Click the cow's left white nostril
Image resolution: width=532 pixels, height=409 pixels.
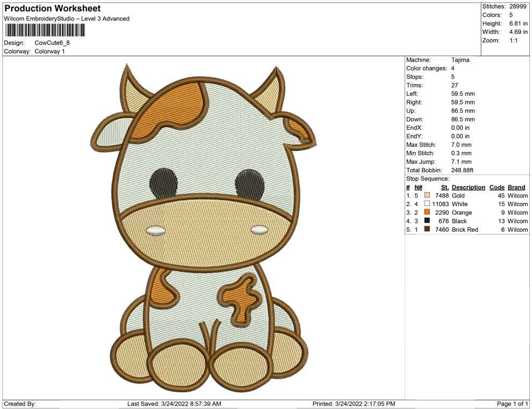click(155, 230)
